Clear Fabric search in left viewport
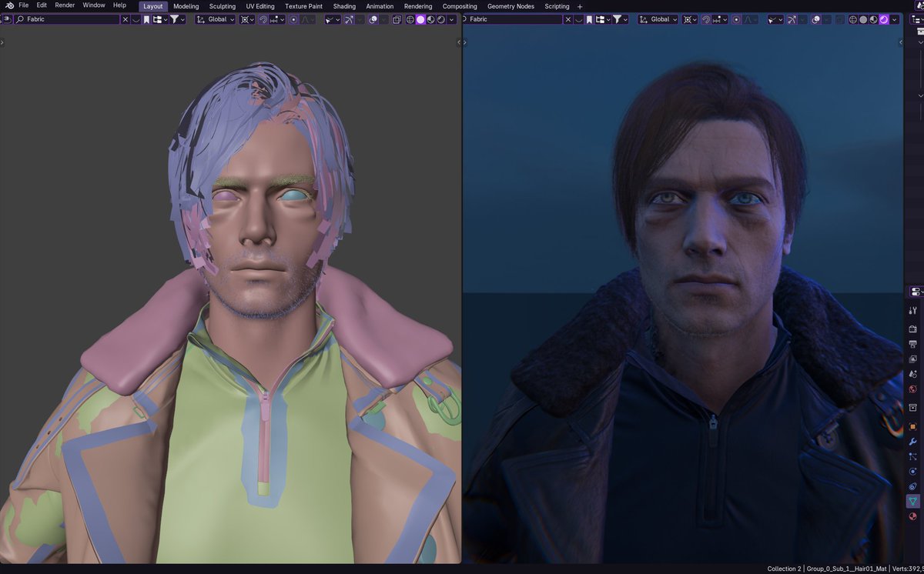Screen dimensions: 924x574 [125, 19]
